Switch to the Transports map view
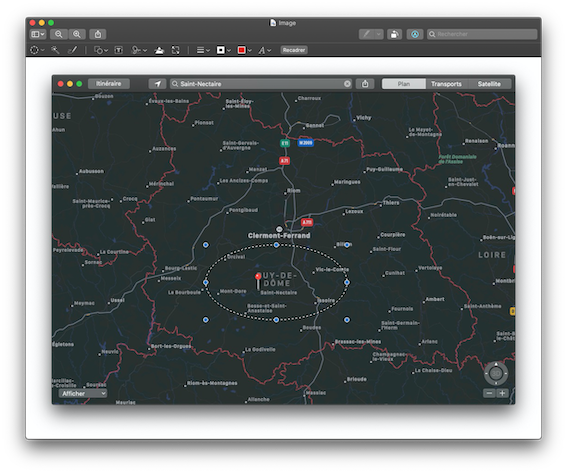 446,84
